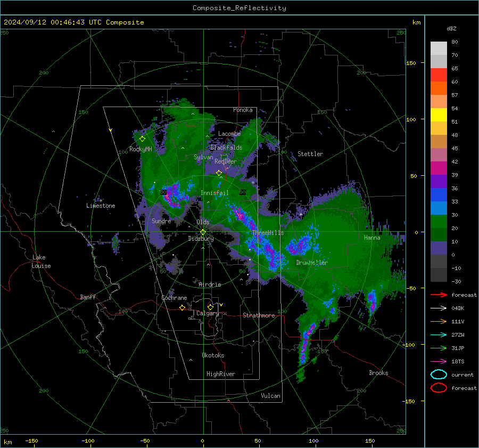Click the Strathmore city label
This screenshot has width=479, height=448.
coord(259,315)
